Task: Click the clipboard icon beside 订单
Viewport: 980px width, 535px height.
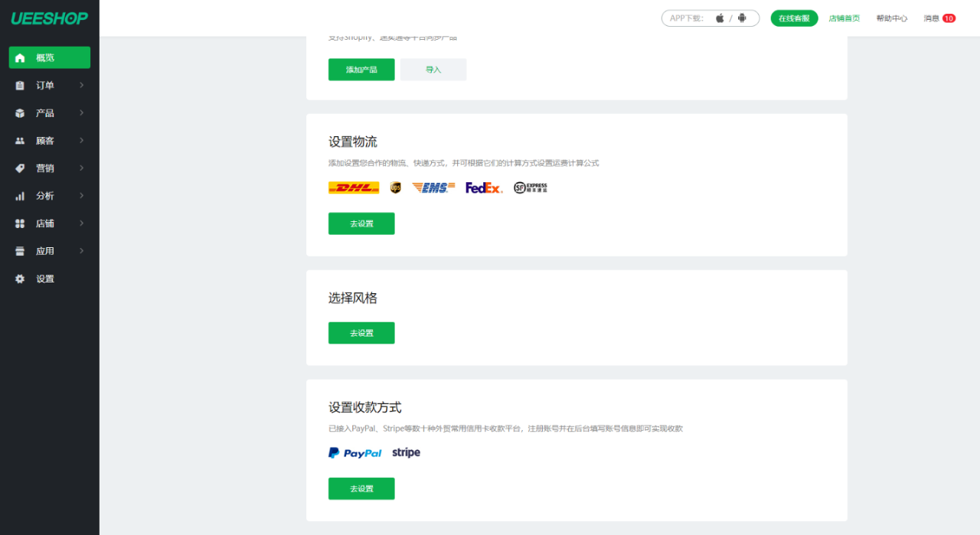Action: point(20,86)
